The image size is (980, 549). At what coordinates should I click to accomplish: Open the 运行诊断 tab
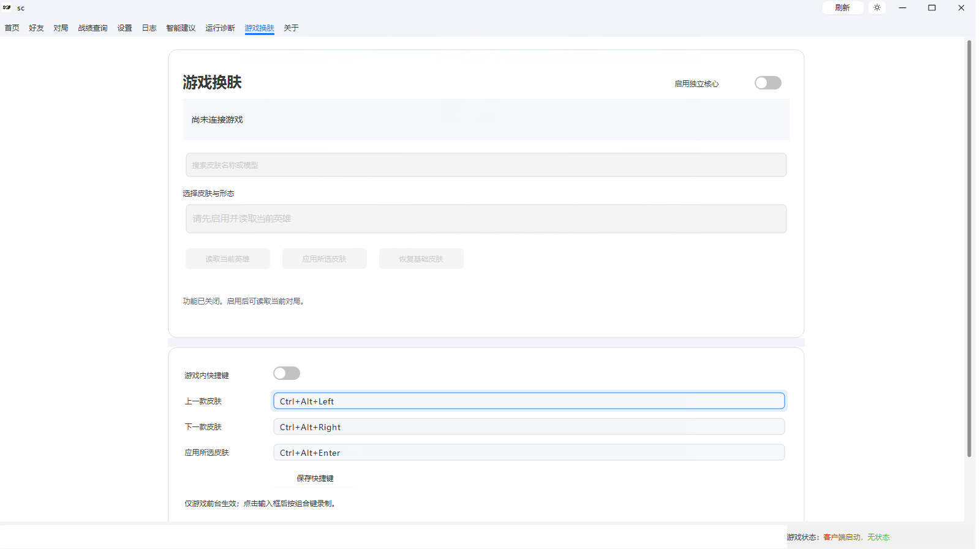(220, 28)
